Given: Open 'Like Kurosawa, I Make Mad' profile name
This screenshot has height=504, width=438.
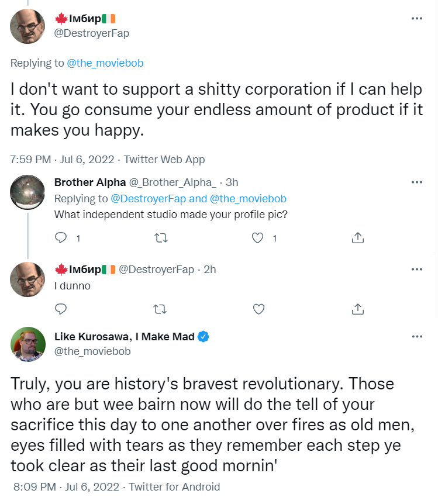Looking at the screenshot, I should (x=124, y=336).
